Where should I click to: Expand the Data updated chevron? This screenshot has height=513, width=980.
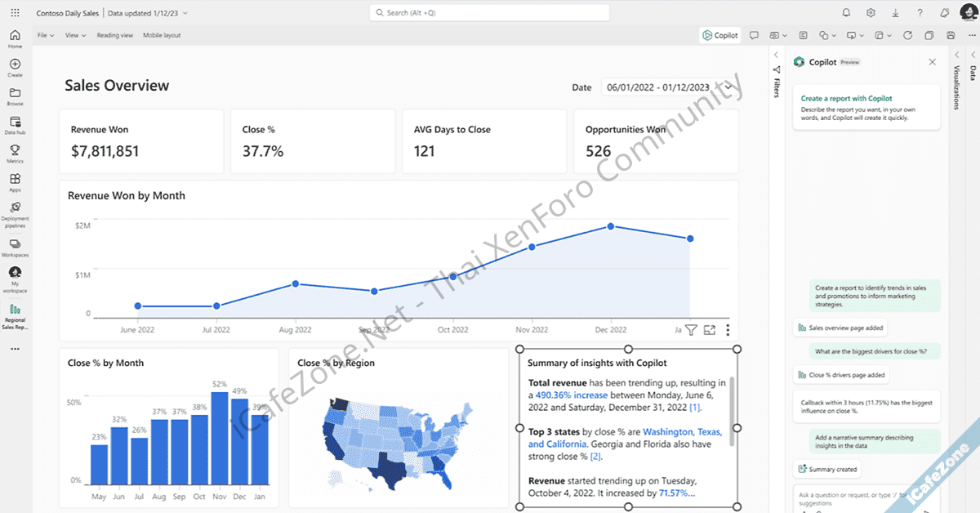point(185,13)
